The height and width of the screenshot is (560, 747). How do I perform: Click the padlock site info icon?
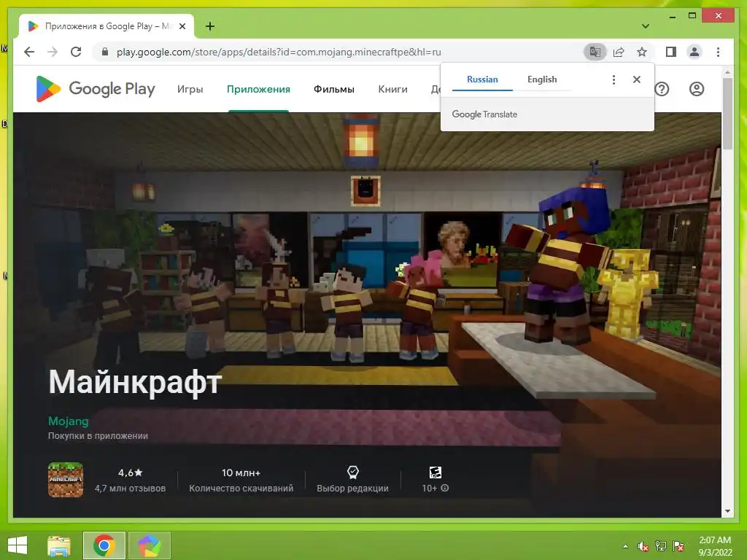coord(105,52)
